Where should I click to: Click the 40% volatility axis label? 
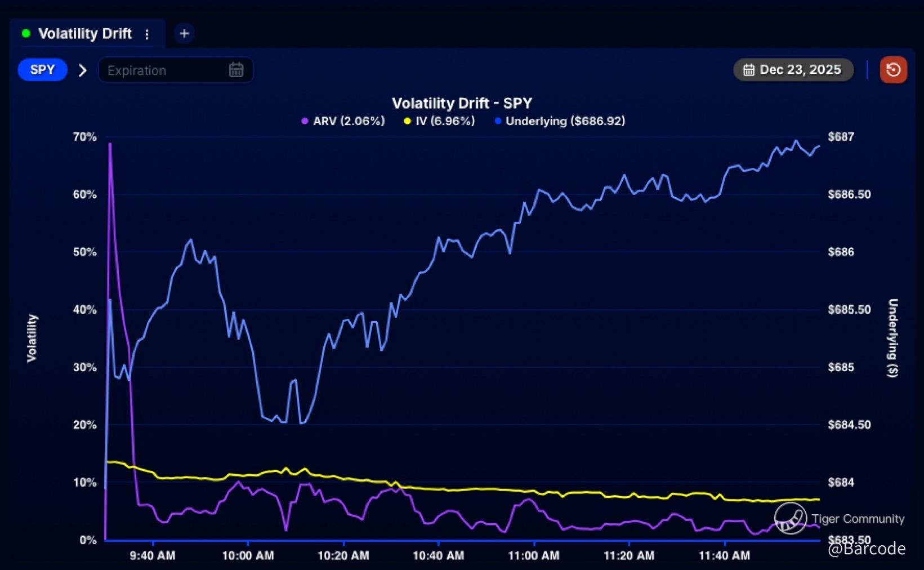coord(84,310)
